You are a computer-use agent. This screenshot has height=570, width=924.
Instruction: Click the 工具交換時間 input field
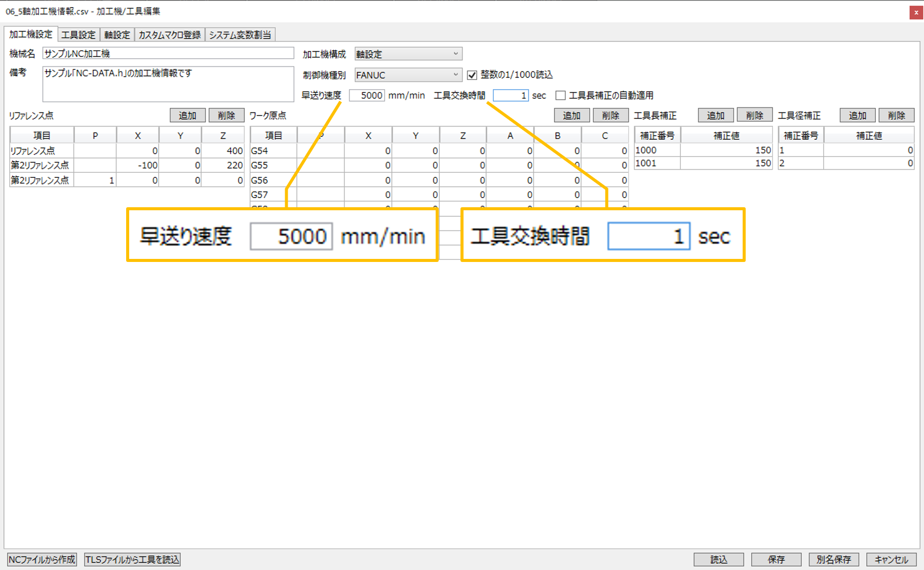tap(511, 95)
